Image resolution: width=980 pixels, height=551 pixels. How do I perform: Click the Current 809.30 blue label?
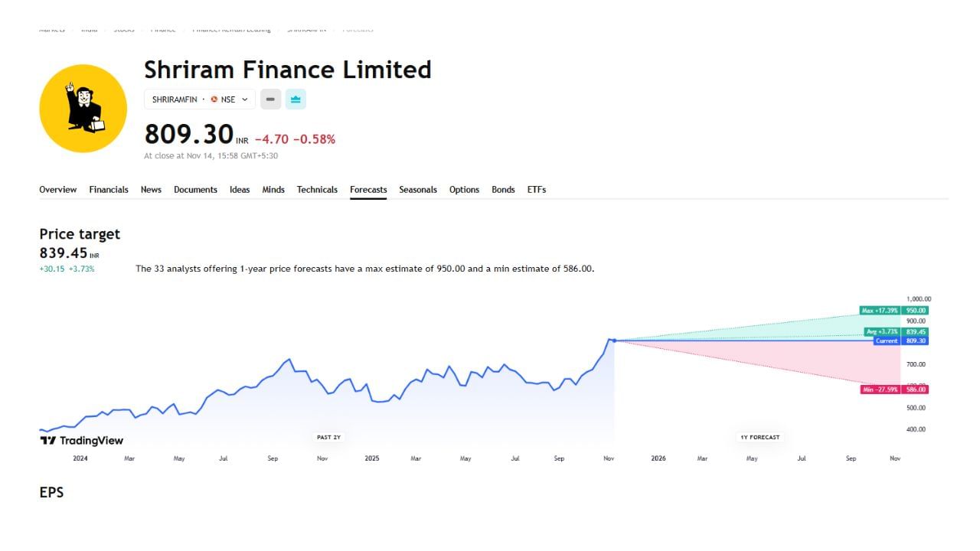pyautogui.click(x=900, y=341)
